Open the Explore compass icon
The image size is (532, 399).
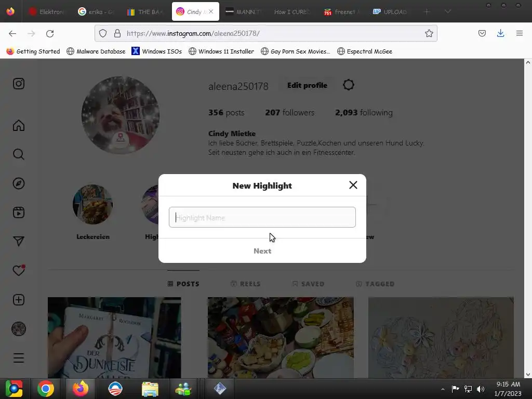tap(19, 183)
